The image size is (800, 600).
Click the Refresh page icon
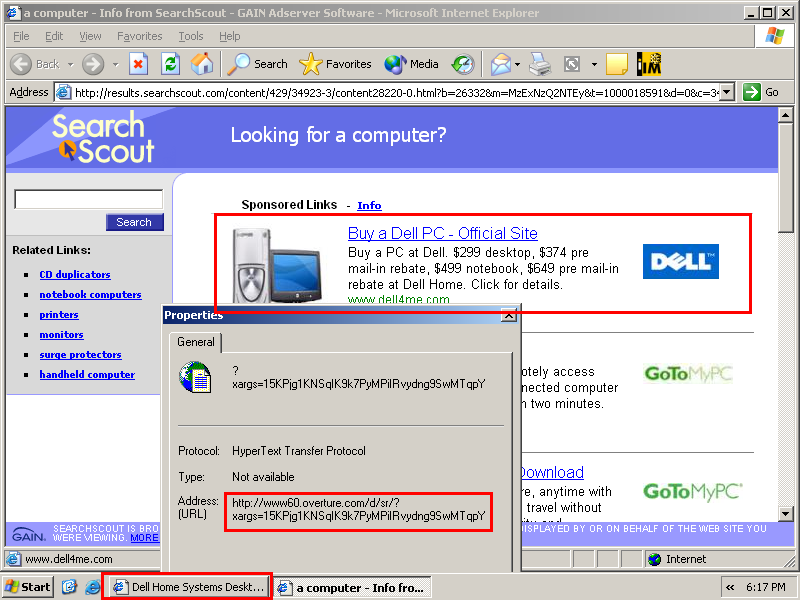[170, 64]
